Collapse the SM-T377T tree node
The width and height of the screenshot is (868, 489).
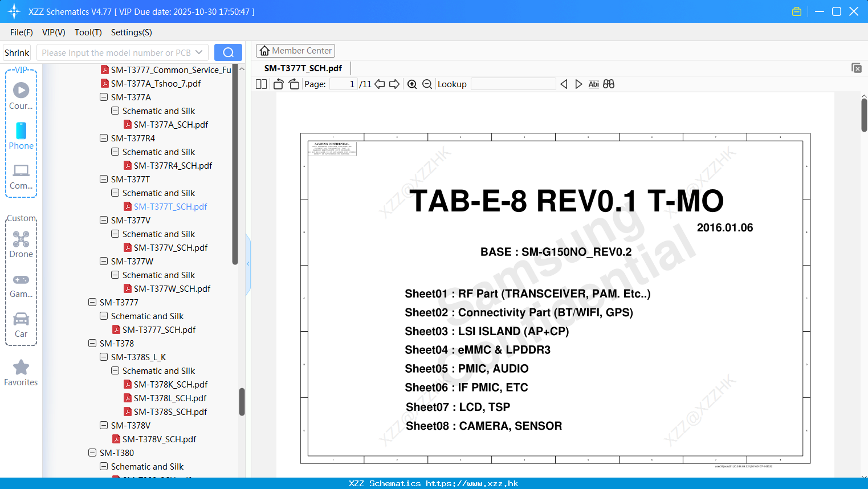(104, 179)
